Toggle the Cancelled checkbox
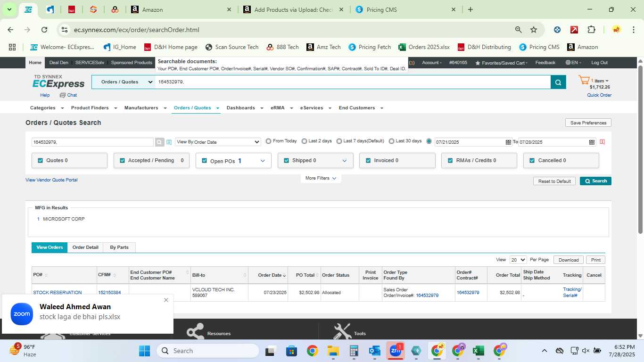Screen dimensions: 644x362 pyautogui.click(x=532, y=160)
